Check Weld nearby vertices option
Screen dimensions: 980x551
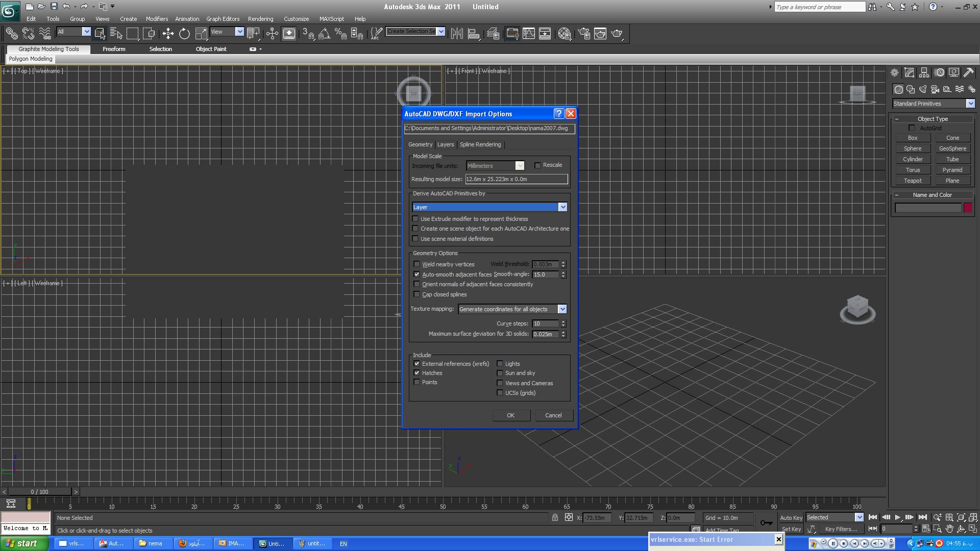click(x=416, y=264)
